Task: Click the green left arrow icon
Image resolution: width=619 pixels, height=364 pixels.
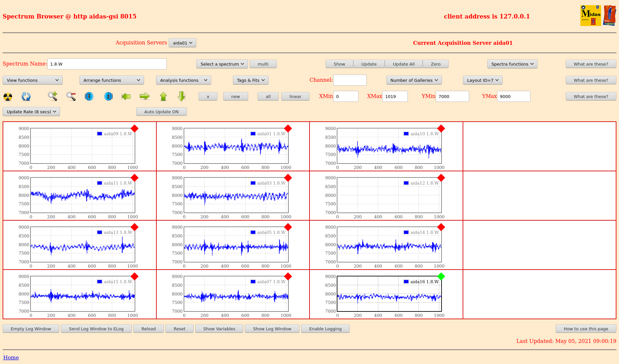Action: pos(126,96)
